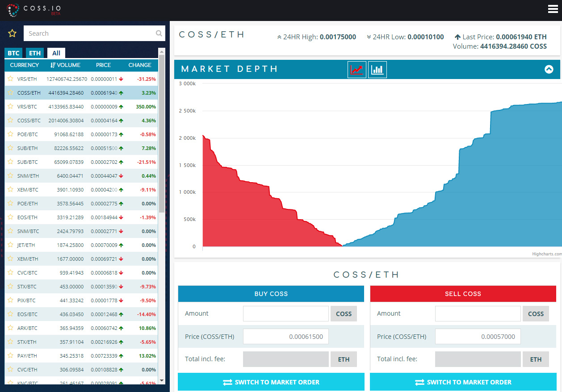562x392 pixels.
Task: Select the VRS/ETH currency pair
Action: 81,79
